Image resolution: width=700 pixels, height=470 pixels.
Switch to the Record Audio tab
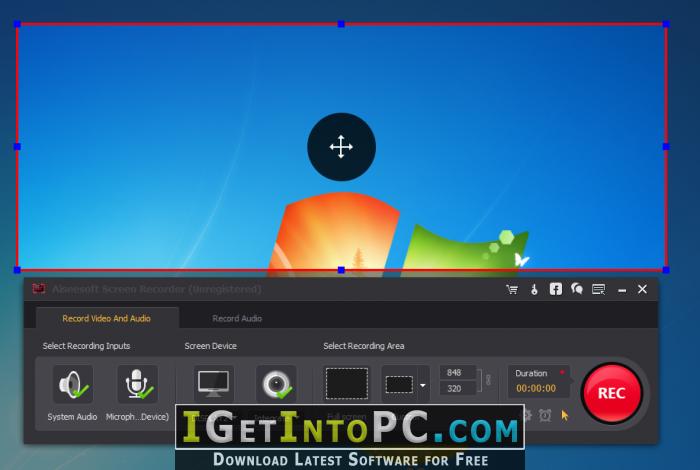[x=237, y=318]
